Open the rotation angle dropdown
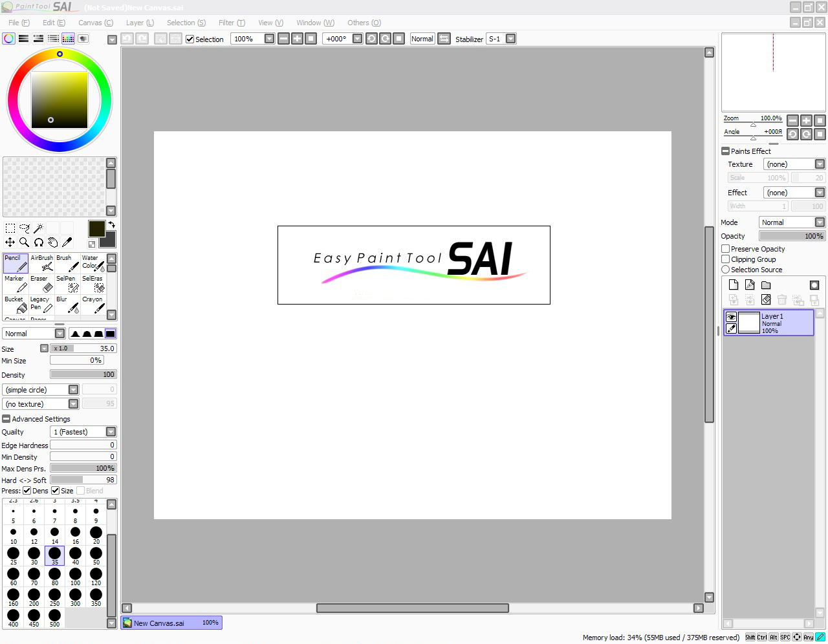828x644 pixels. point(357,39)
